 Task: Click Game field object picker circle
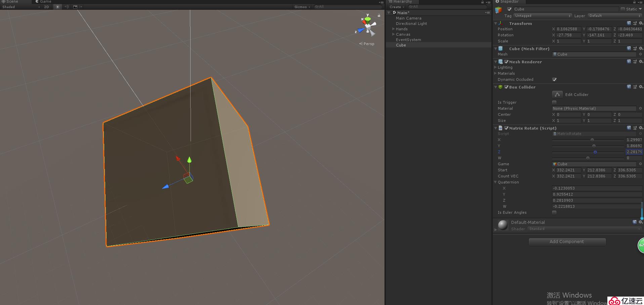pyautogui.click(x=640, y=164)
